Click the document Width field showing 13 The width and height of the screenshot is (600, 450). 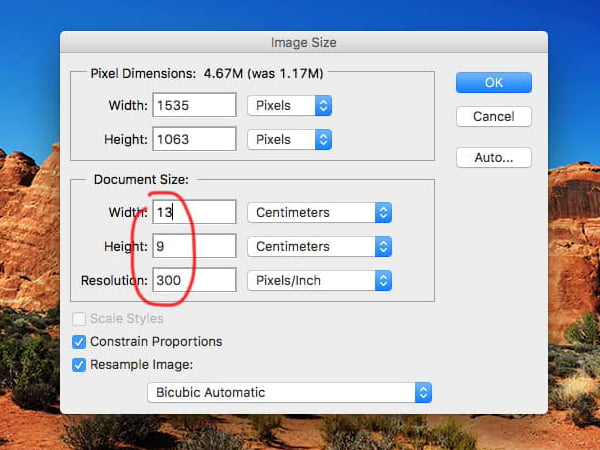[x=194, y=212]
